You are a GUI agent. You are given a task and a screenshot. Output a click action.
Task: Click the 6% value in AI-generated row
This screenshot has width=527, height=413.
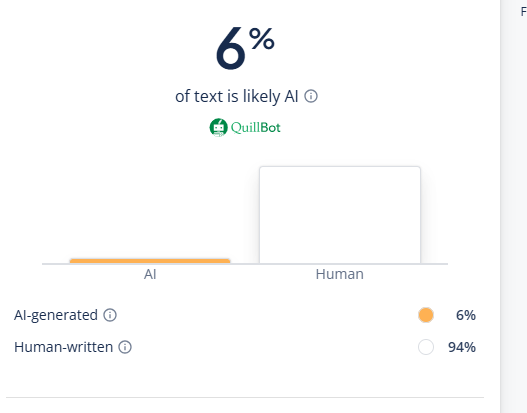point(465,315)
